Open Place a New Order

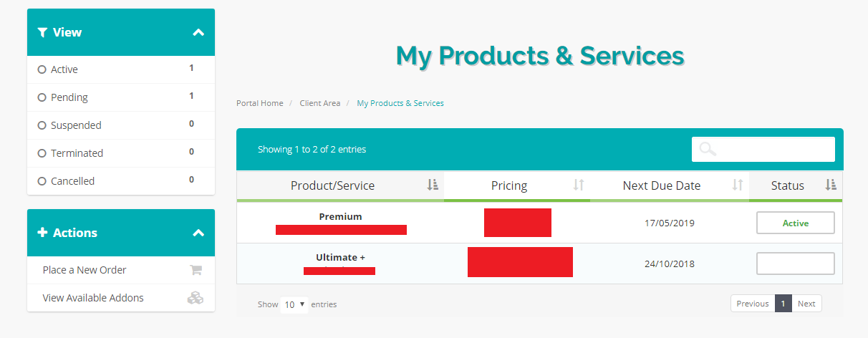[85, 270]
